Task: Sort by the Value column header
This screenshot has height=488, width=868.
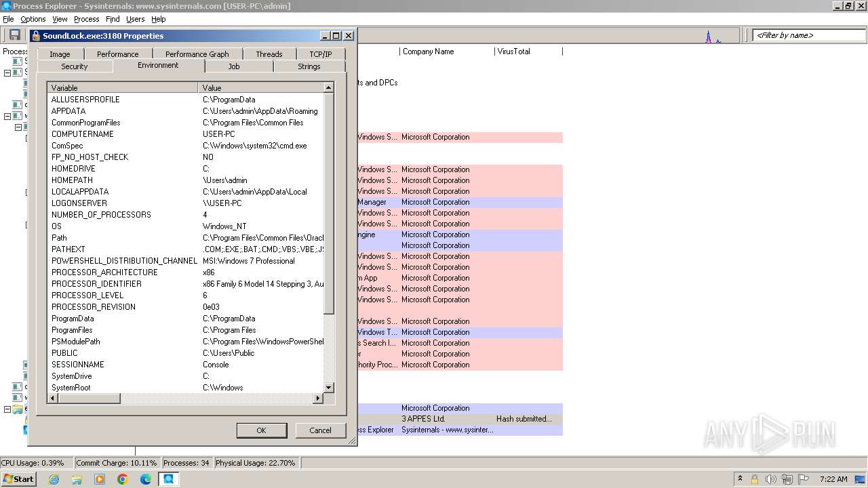Action: (x=261, y=87)
